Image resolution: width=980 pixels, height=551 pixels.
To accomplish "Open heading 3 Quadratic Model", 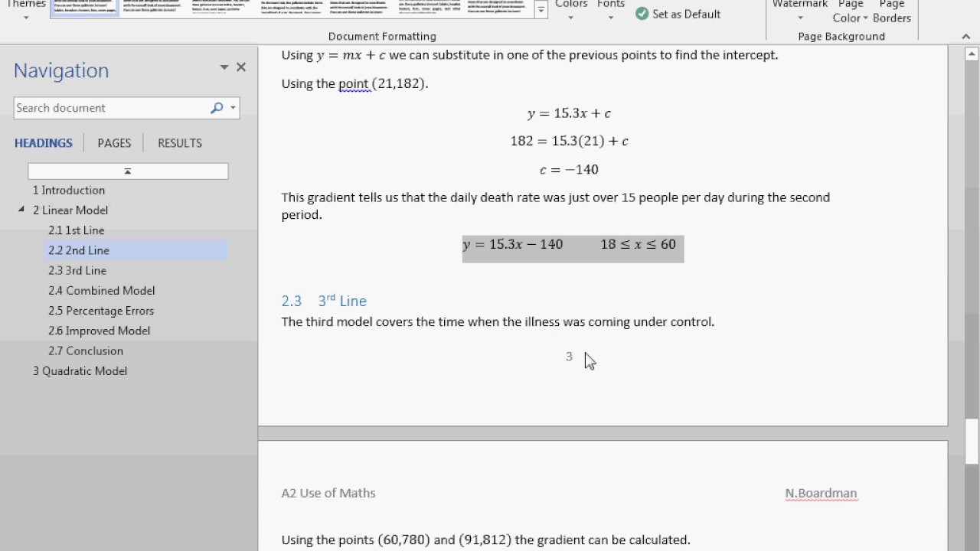I will point(80,371).
